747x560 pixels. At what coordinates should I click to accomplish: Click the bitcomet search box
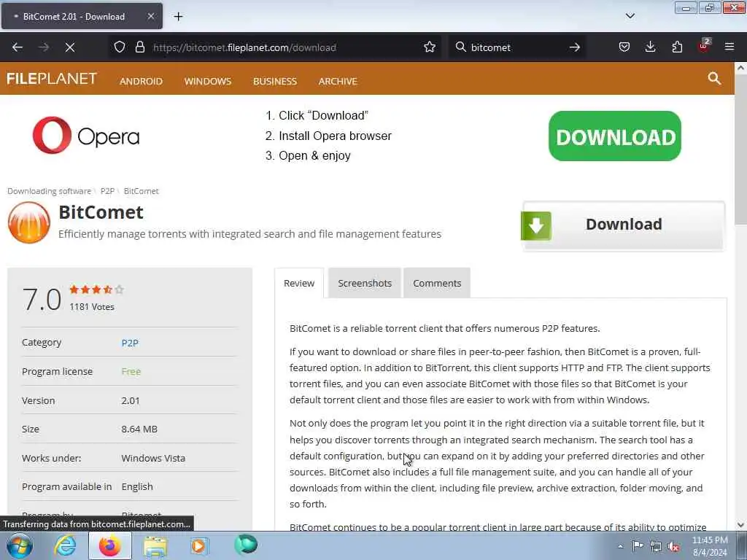click(x=517, y=47)
